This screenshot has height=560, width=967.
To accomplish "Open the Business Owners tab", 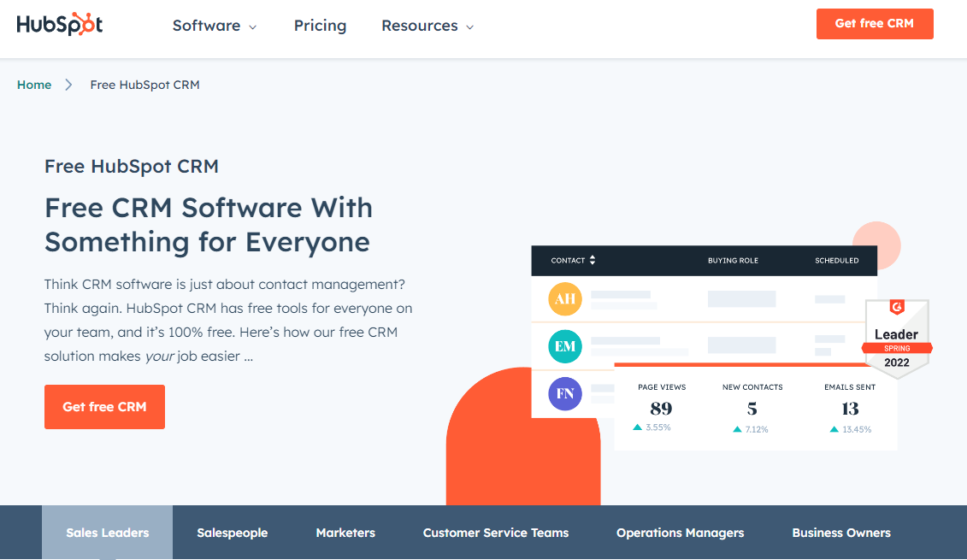I will pyautogui.click(x=841, y=533).
